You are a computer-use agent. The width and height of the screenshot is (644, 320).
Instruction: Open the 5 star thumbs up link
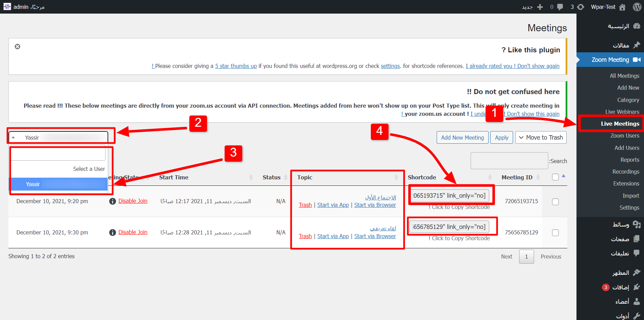236,66
